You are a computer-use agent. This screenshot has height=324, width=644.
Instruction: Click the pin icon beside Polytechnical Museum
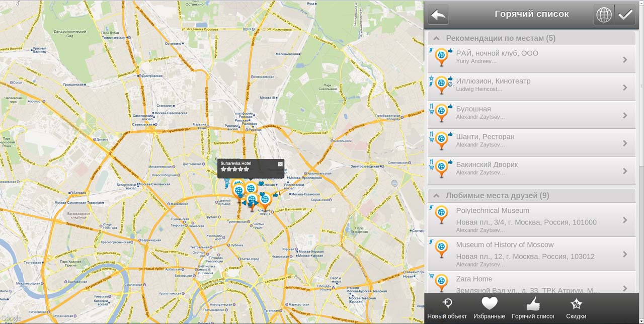441,215
